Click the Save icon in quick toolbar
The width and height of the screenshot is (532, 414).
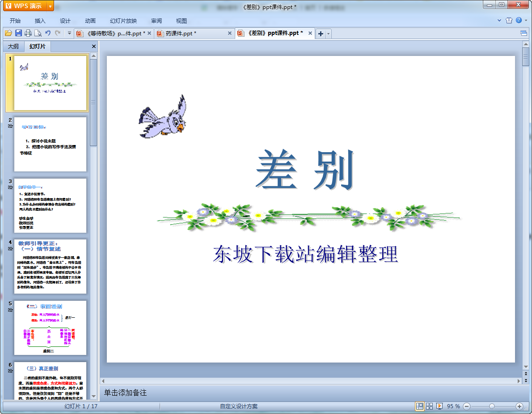[x=18, y=33]
